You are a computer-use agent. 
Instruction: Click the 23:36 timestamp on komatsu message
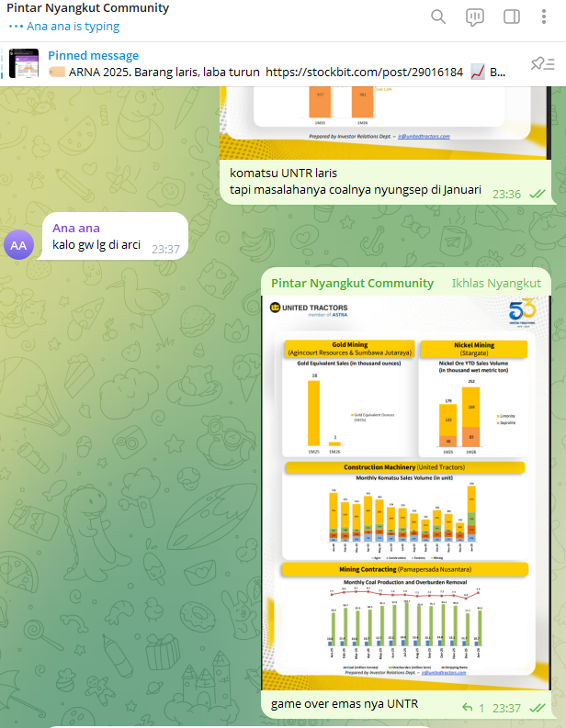pyautogui.click(x=506, y=194)
